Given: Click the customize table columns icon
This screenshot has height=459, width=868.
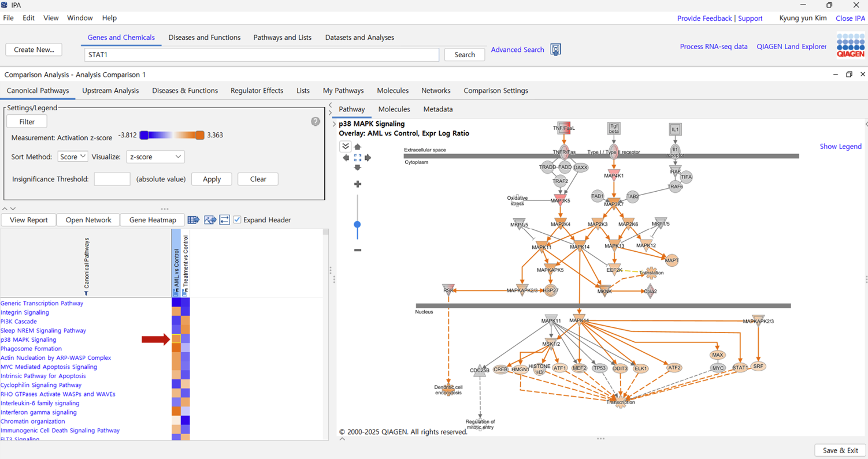Looking at the screenshot, I should [x=194, y=220].
